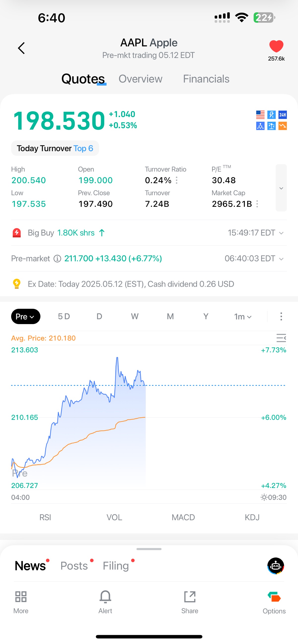Viewport: 298px width, 644px height.
Task: Toggle the red heart favorite icon
Action: pyautogui.click(x=276, y=46)
